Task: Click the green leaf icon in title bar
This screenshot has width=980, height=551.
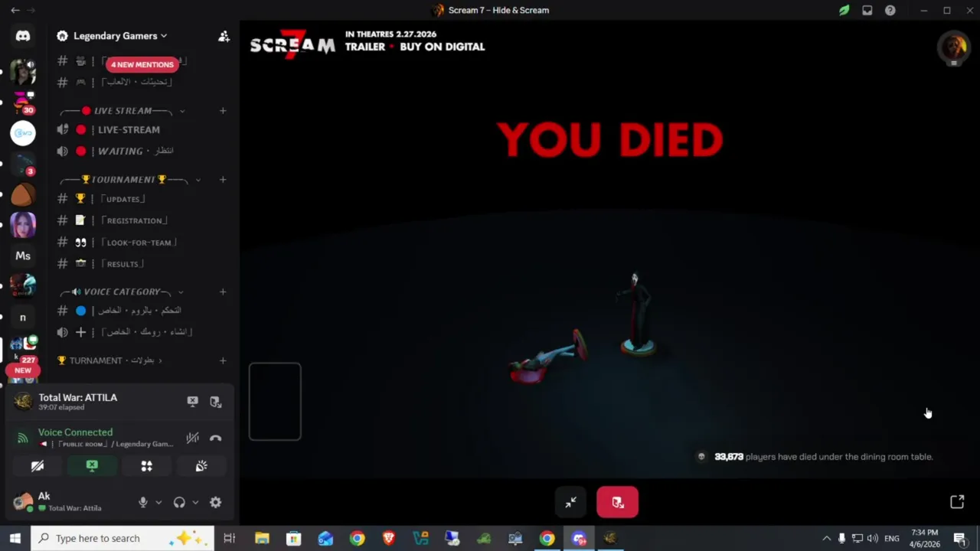Action: (x=844, y=10)
